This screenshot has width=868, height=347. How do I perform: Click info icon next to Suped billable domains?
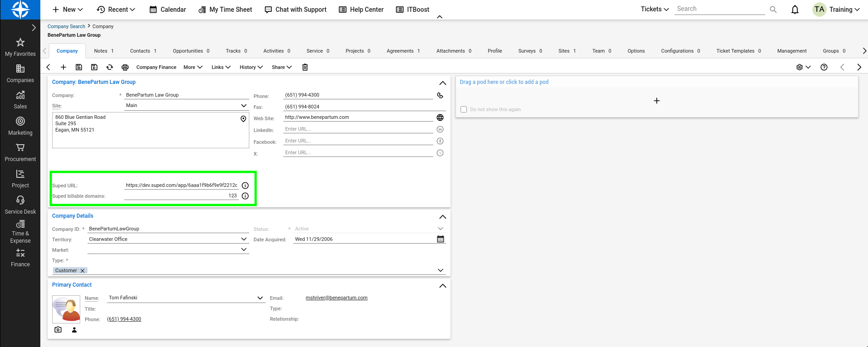point(245,196)
